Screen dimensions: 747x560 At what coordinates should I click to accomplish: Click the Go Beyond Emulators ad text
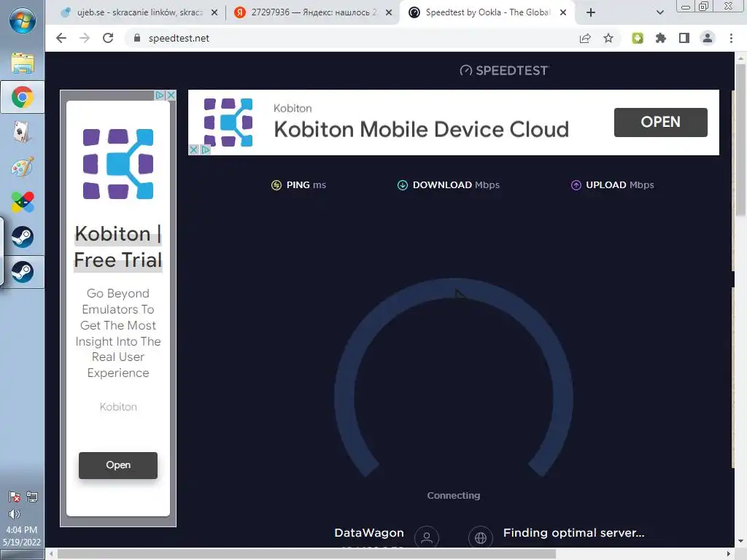[x=118, y=332]
